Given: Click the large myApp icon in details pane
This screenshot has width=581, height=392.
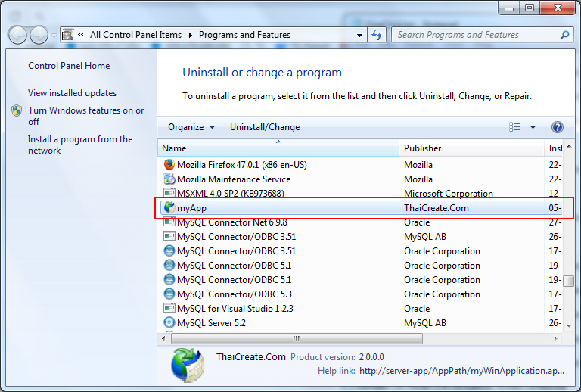Looking at the screenshot, I should pos(188,366).
